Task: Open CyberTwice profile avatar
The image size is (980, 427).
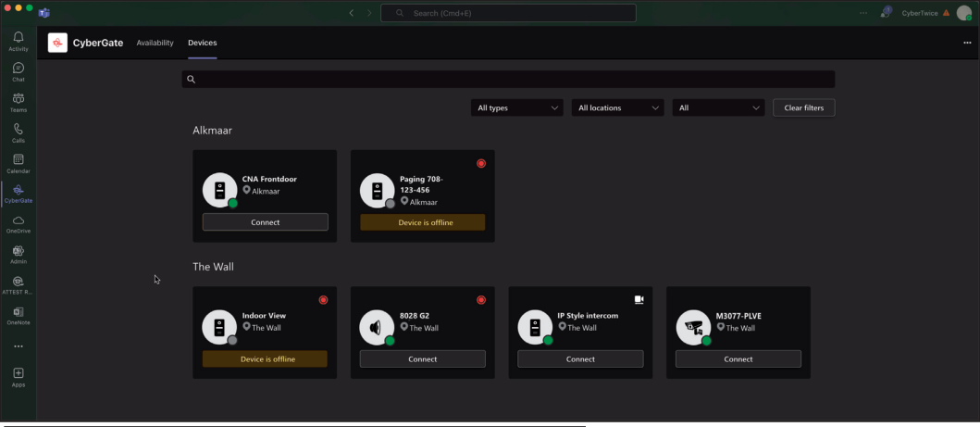Action: point(963,13)
